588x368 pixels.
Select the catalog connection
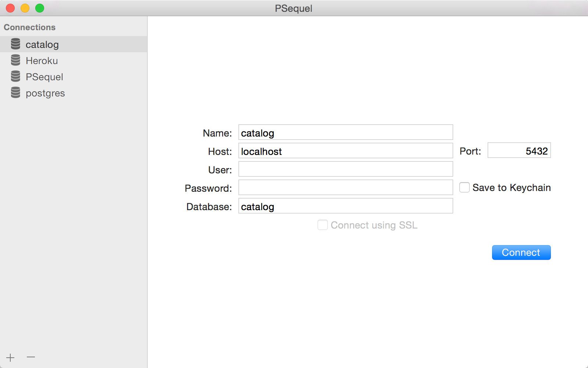tap(42, 44)
